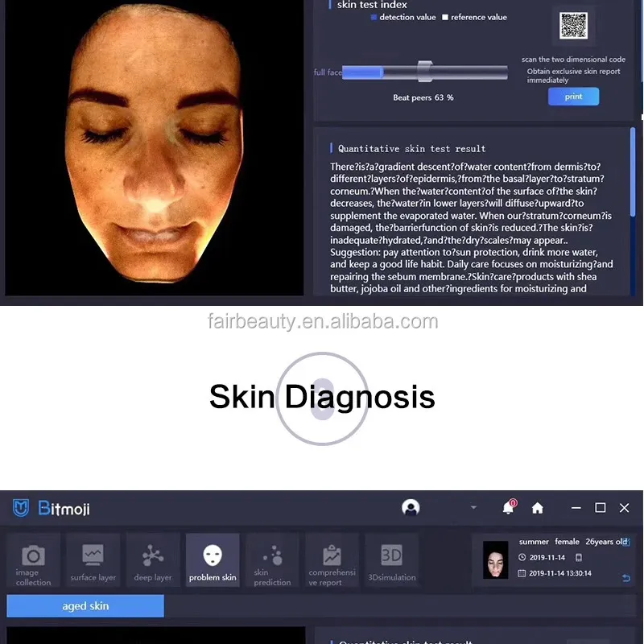Select the image collection tool
This screenshot has height=644, width=644.
tap(33, 560)
